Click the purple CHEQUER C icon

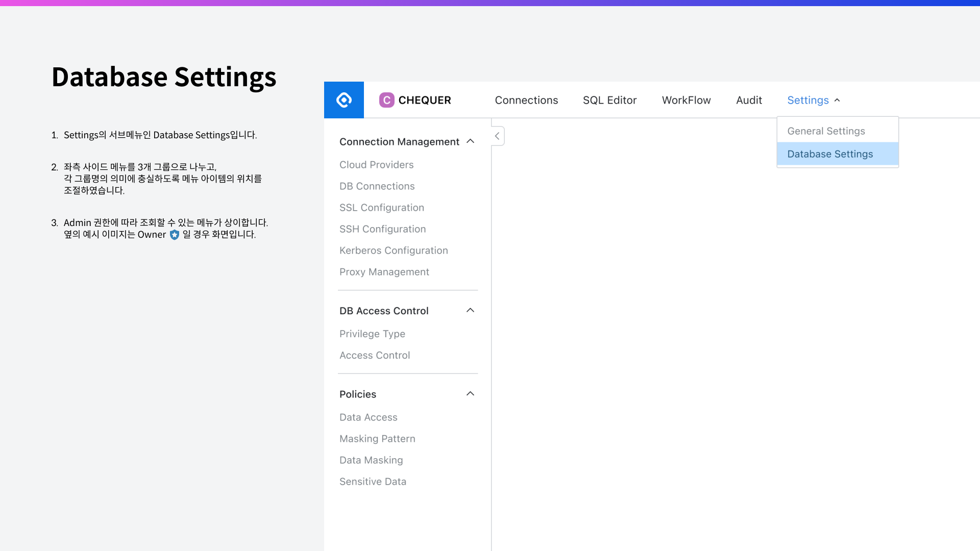tap(386, 100)
